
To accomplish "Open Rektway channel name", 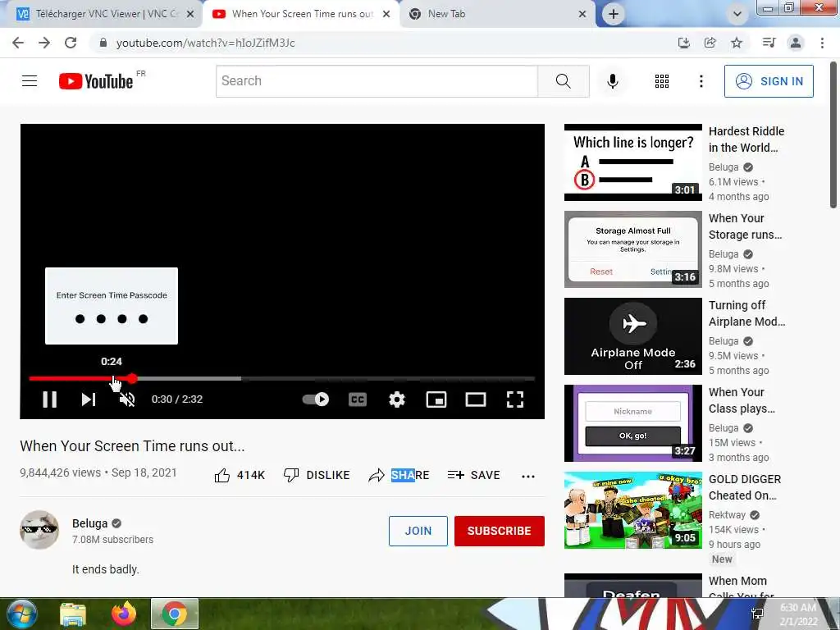I will point(727,515).
